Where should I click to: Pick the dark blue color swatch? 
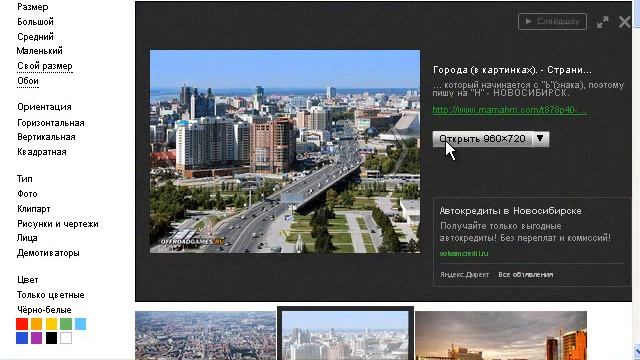(22, 338)
